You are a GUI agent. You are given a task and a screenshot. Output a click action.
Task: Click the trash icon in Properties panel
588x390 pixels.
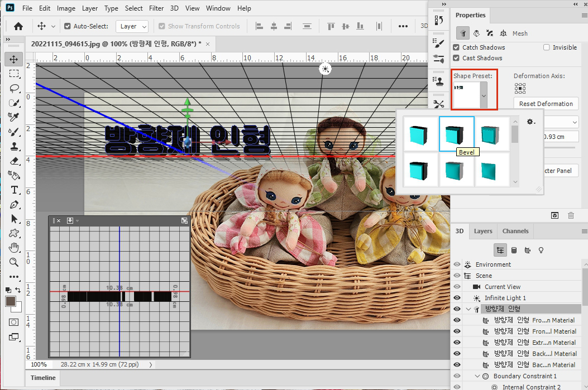pos(571,215)
